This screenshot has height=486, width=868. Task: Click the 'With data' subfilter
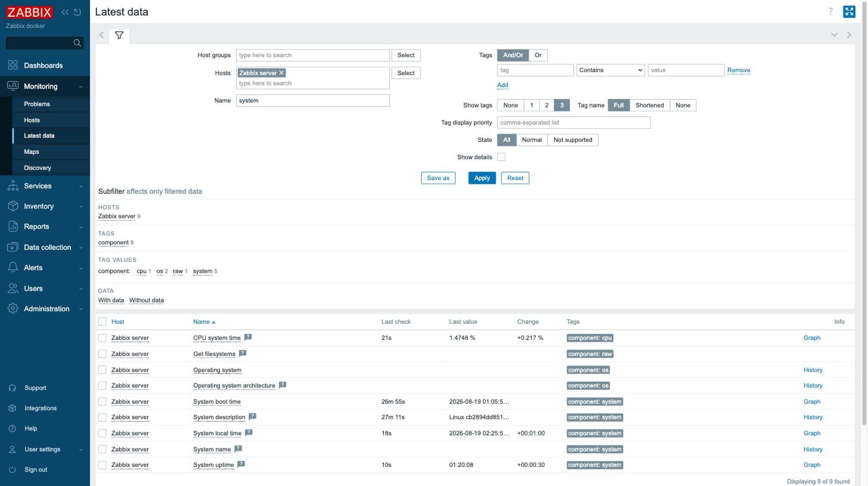111,301
